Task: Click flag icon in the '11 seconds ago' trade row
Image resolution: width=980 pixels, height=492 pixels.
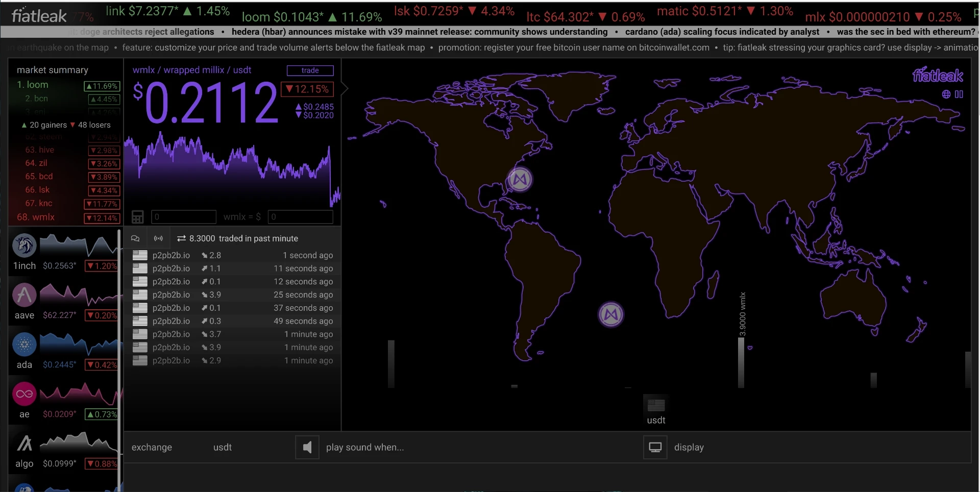Action: click(x=140, y=268)
